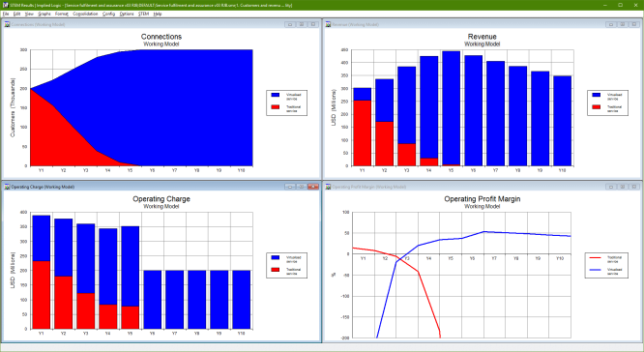This screenshot has height=352, width=644.
Task: Open the Graphs menu
Action: pos(44,14)
